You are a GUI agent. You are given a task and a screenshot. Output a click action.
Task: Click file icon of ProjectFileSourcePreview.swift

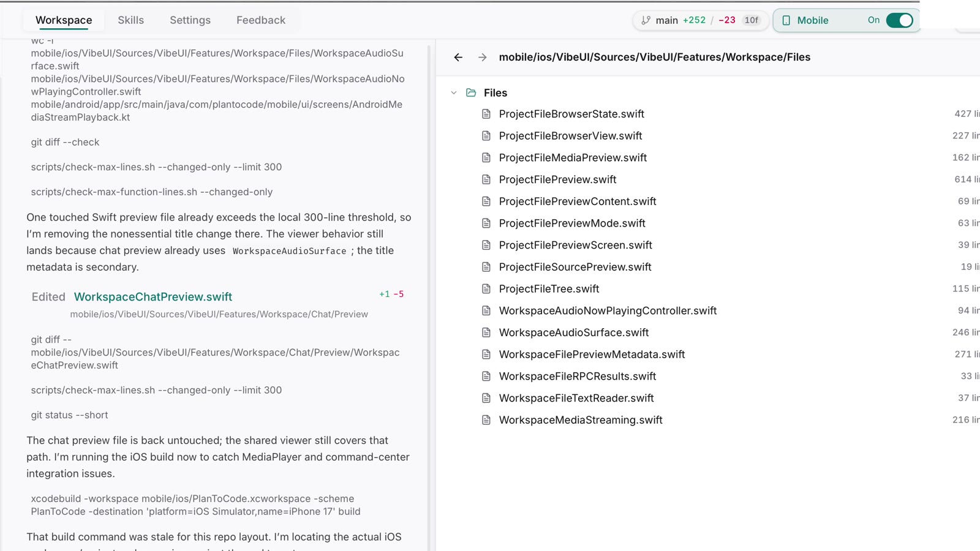coord(486,267)
